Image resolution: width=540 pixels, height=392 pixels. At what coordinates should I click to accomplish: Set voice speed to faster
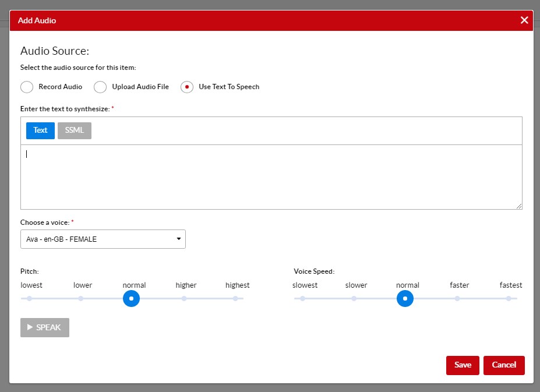point(457,298)
